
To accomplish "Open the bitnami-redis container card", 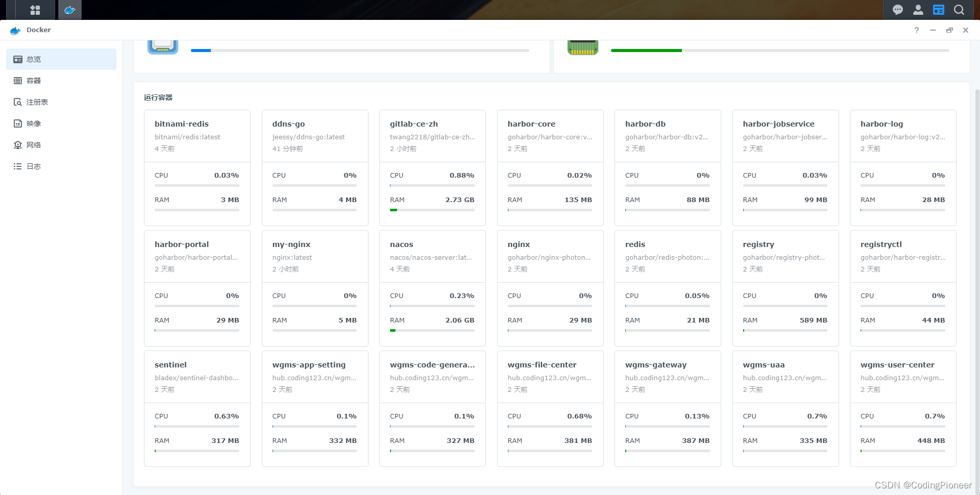I will 197,168.
